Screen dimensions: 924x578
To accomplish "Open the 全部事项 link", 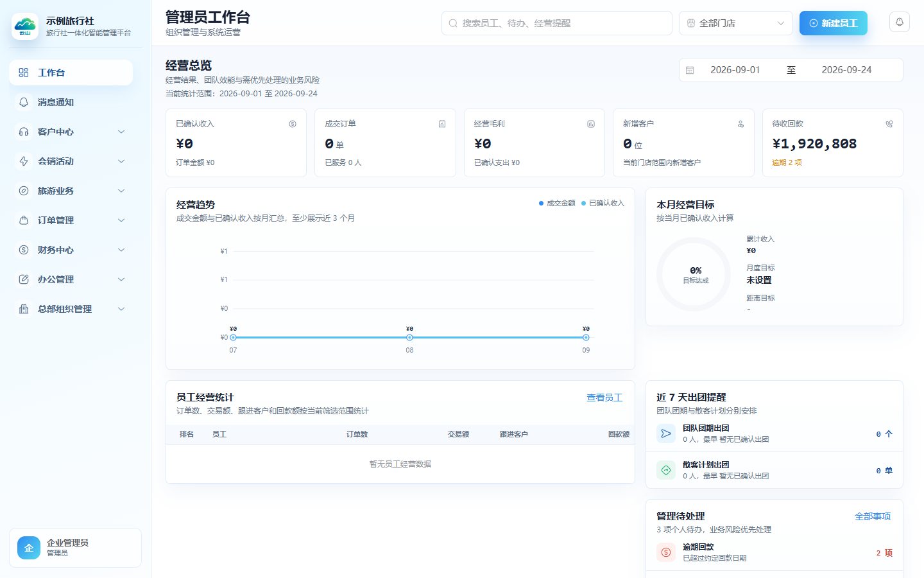I will click(873, 516).
